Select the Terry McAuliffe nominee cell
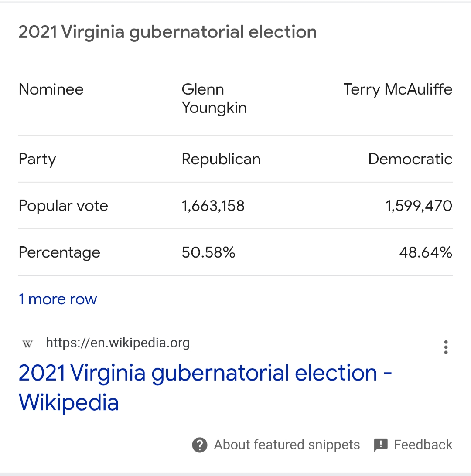Image resolution: width=471 pixels, height=476 pixels. (398, 90)
